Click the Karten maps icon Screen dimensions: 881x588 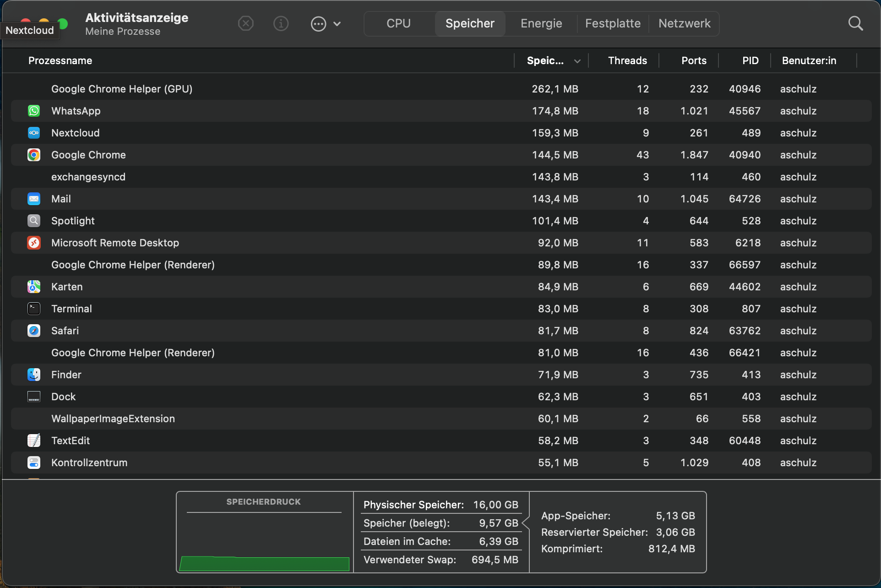(34, 287)
